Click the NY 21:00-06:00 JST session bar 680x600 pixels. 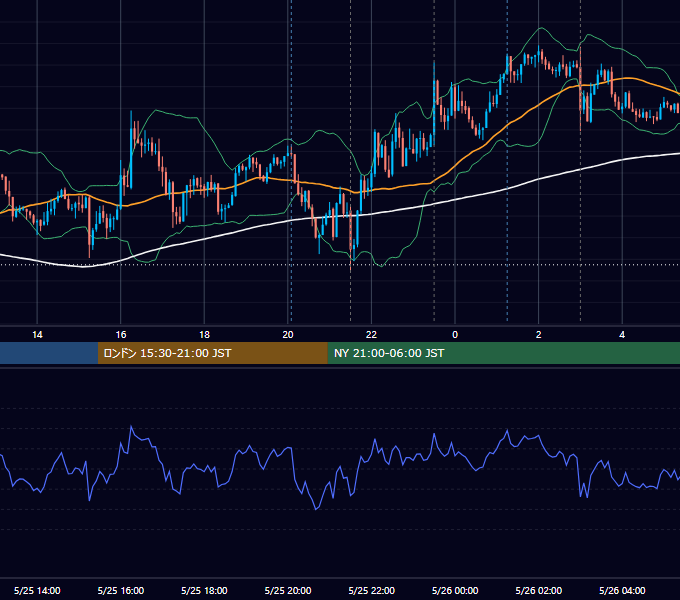pos(503,353)
